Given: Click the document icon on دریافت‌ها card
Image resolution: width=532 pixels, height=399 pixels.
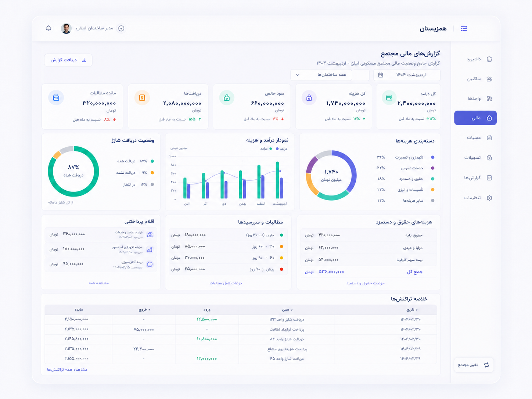Looking at the screenshot, I should (142, 98).
